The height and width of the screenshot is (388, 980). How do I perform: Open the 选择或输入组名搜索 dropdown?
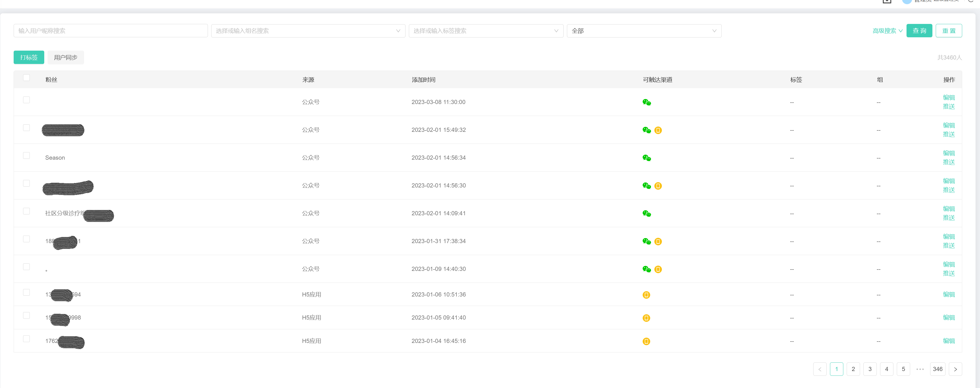coord(308,31)
